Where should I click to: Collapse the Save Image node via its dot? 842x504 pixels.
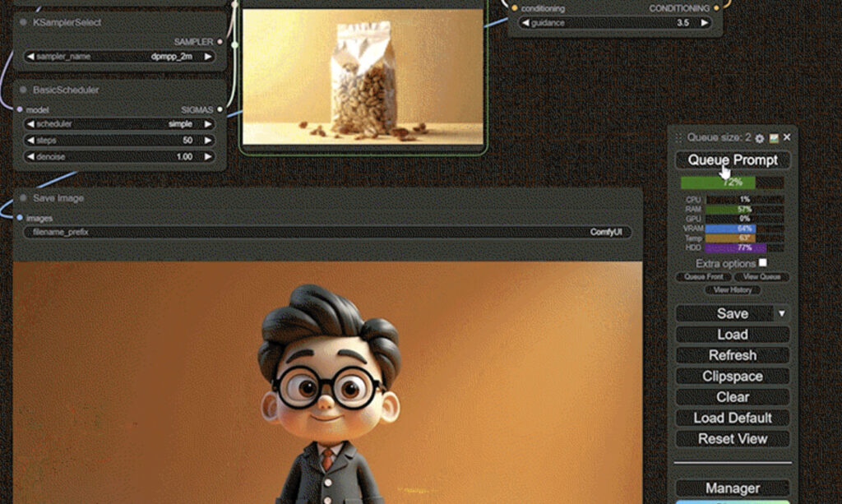[x=23, y=198]
